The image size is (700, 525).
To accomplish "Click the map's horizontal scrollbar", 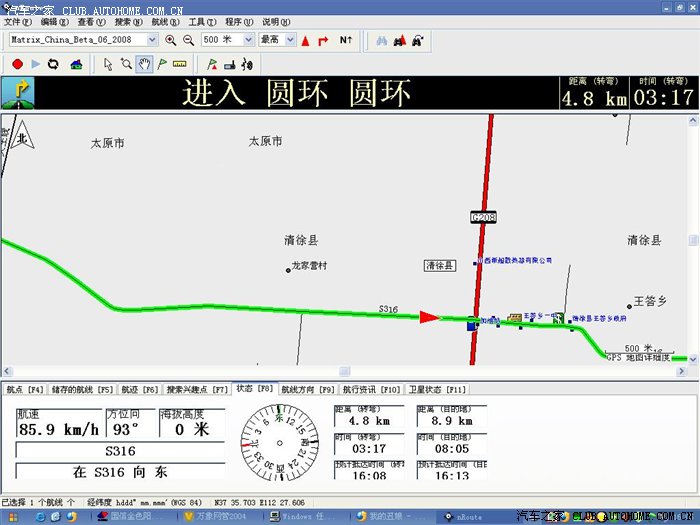I will pyautogui.click(x=344, y=371).
